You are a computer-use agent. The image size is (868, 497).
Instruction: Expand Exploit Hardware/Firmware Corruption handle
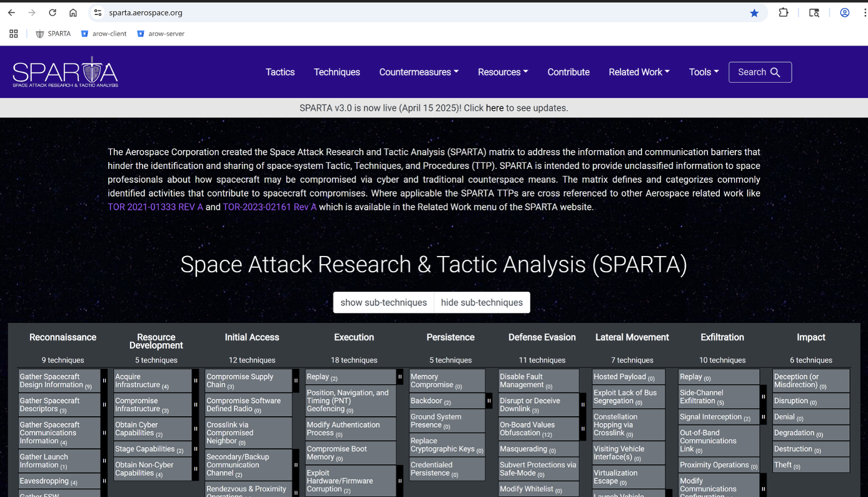(400, 481)
